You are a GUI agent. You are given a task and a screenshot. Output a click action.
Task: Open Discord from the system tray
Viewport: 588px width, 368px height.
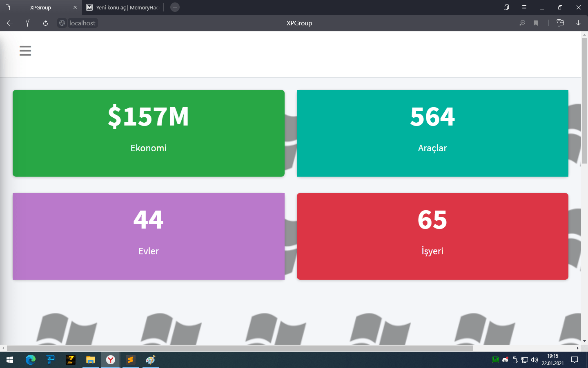coord(505,360)
